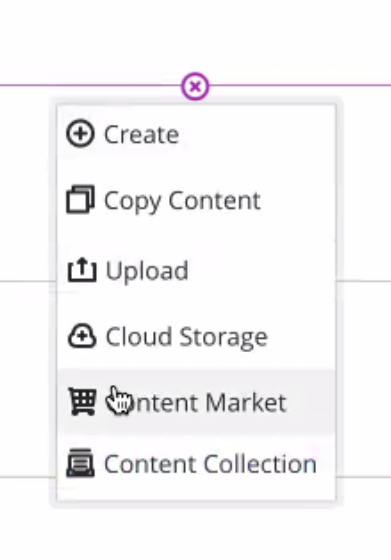
Task: Click the purple insertion line right of X
Action: coord(300,85)
